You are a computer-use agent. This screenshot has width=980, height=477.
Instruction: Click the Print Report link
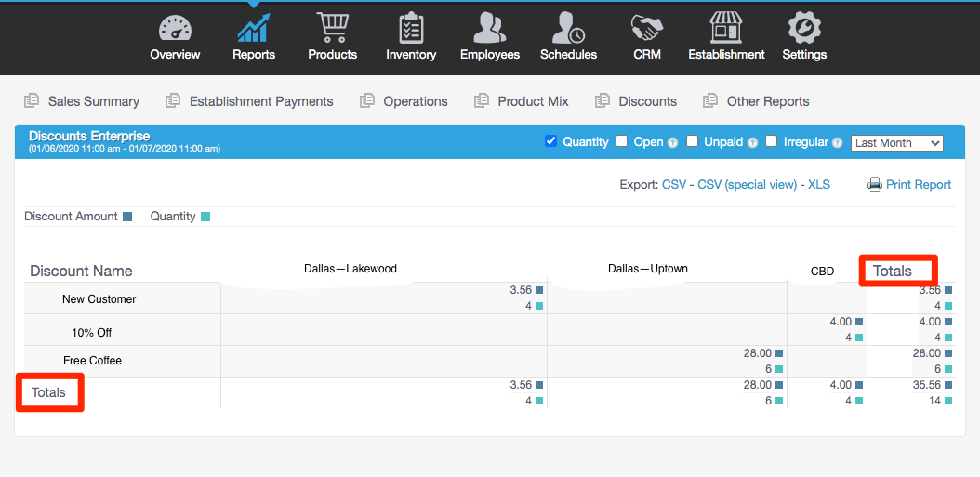coord(919,184)
